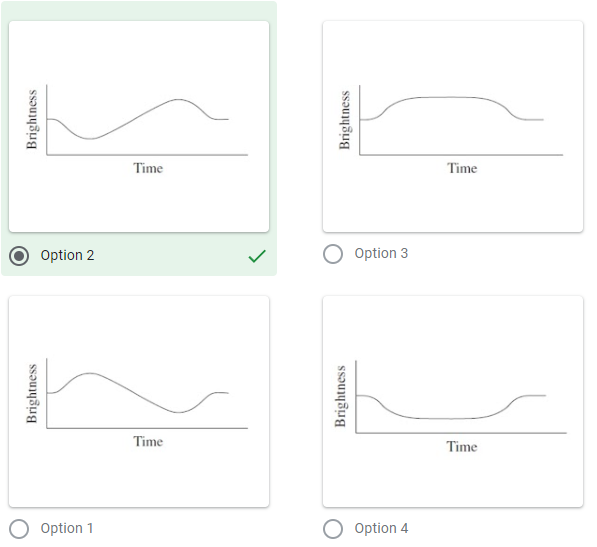Click the Time axis label in Option 1 graph
The height and width of the screenshot is (547, 597).
tap(148, 442)
